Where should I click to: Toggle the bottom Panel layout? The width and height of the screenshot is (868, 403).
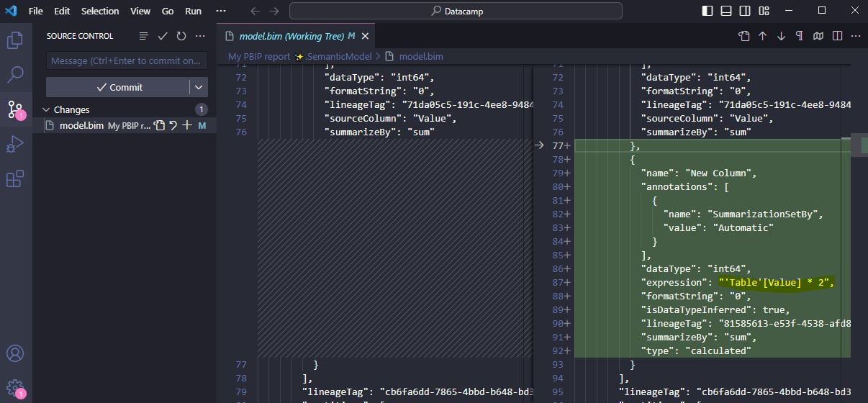[x=726, y=11]
